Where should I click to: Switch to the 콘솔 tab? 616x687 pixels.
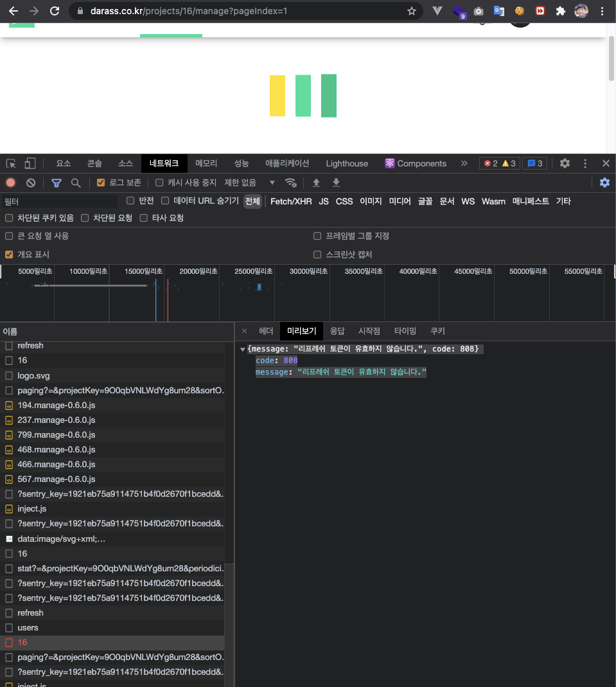(x=94, y=163)
